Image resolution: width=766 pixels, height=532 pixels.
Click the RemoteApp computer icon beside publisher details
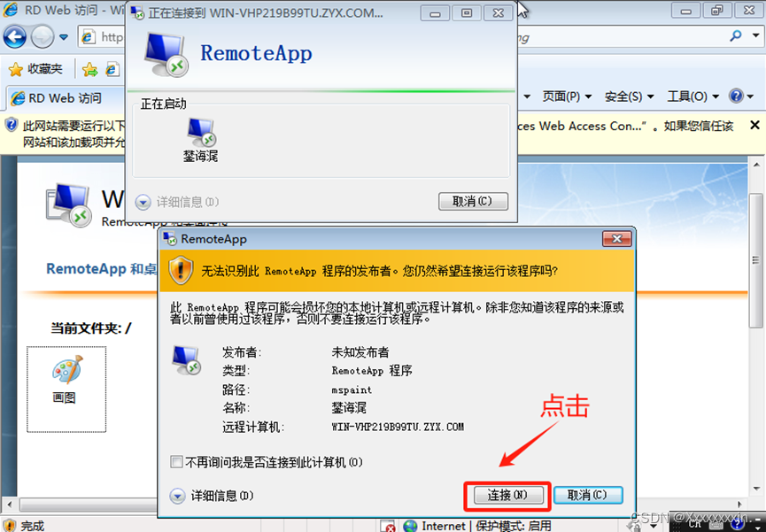coord(187,359)
